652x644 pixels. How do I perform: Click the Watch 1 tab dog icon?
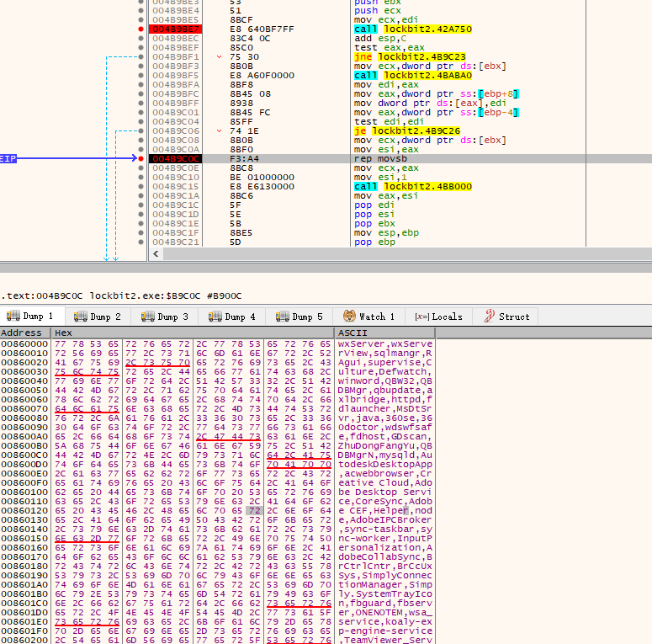pos(347,317)
